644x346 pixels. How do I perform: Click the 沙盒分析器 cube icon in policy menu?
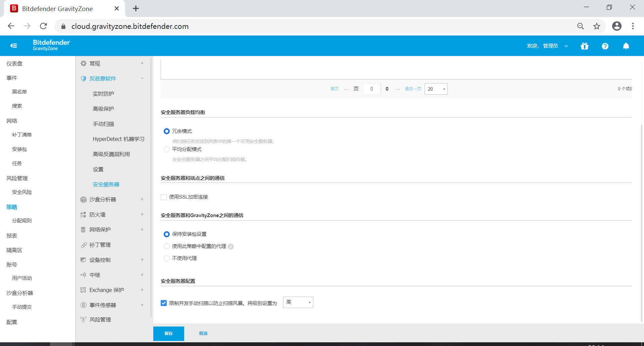click(x=84, y=199)
